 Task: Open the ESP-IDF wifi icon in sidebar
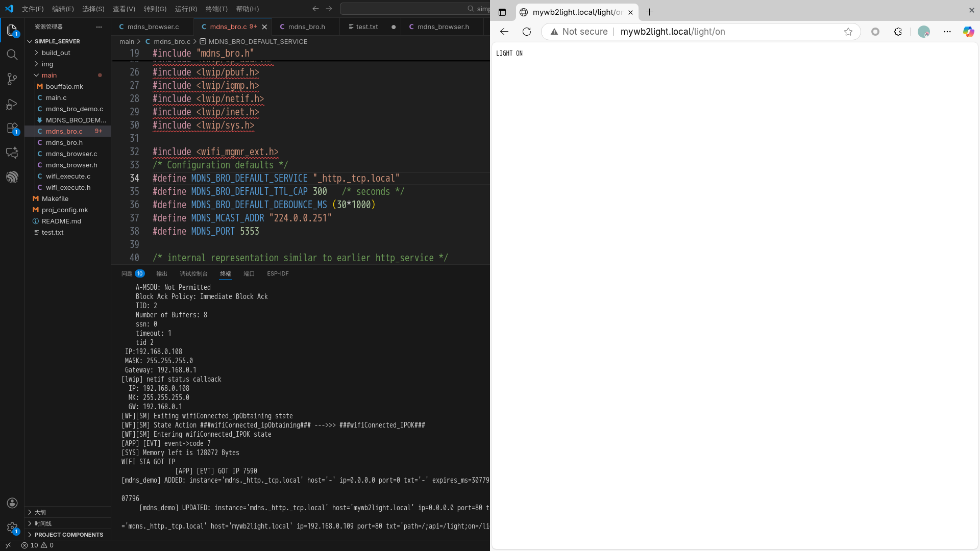pos(12,177)
